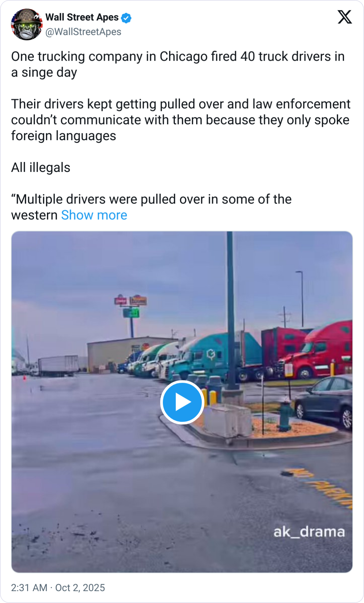Open the 2:31 AM Oct 2, 2025 timestamp

pos(58,587)
